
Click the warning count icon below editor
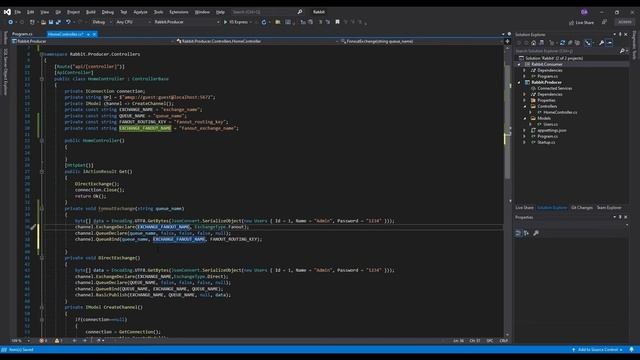coord(58,340)
